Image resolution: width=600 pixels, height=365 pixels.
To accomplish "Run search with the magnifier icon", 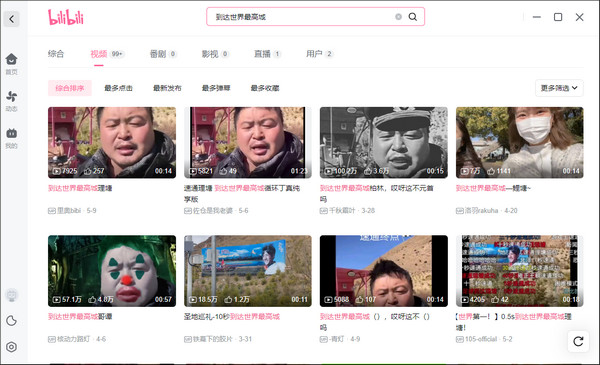I will pos(412,17).
